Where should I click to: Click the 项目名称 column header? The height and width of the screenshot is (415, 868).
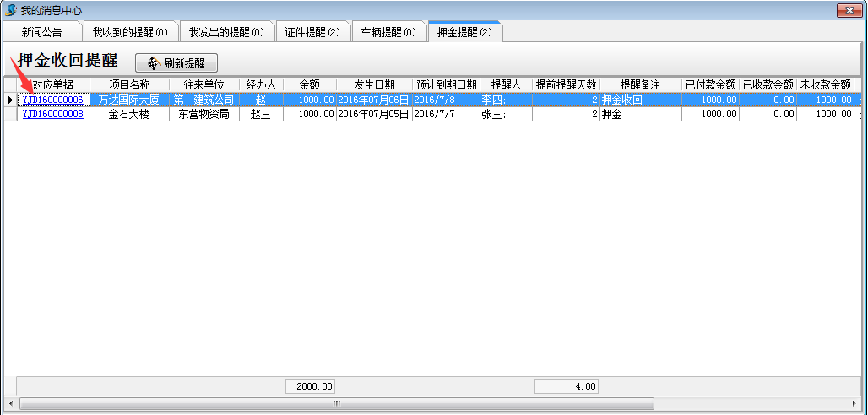(129, 85)
